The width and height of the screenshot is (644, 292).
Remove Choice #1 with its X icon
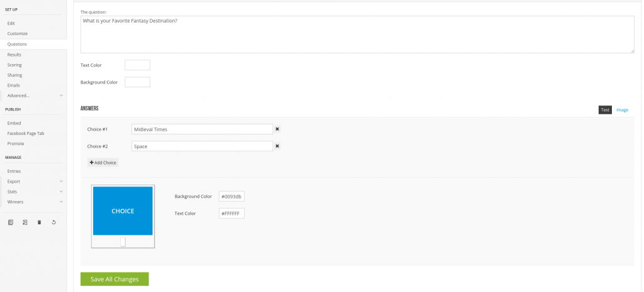pos(277,129)
